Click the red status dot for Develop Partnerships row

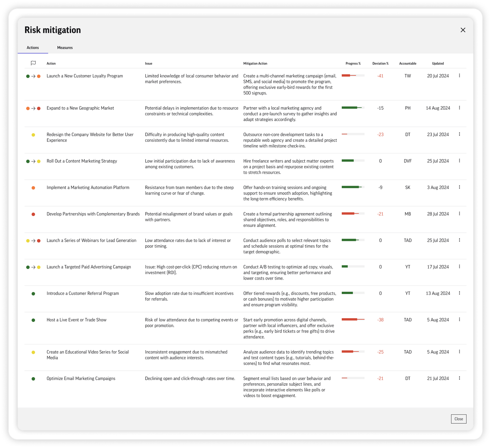33,214
